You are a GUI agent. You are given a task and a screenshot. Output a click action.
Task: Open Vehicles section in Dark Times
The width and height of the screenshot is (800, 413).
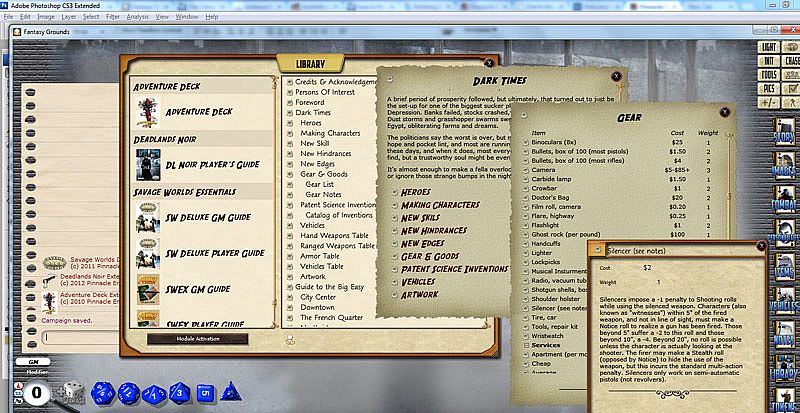coord(418,282)
